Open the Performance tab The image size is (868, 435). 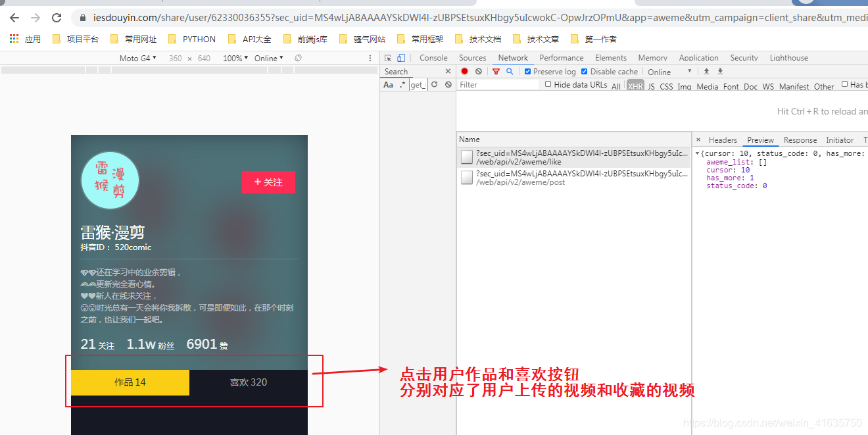562,58
